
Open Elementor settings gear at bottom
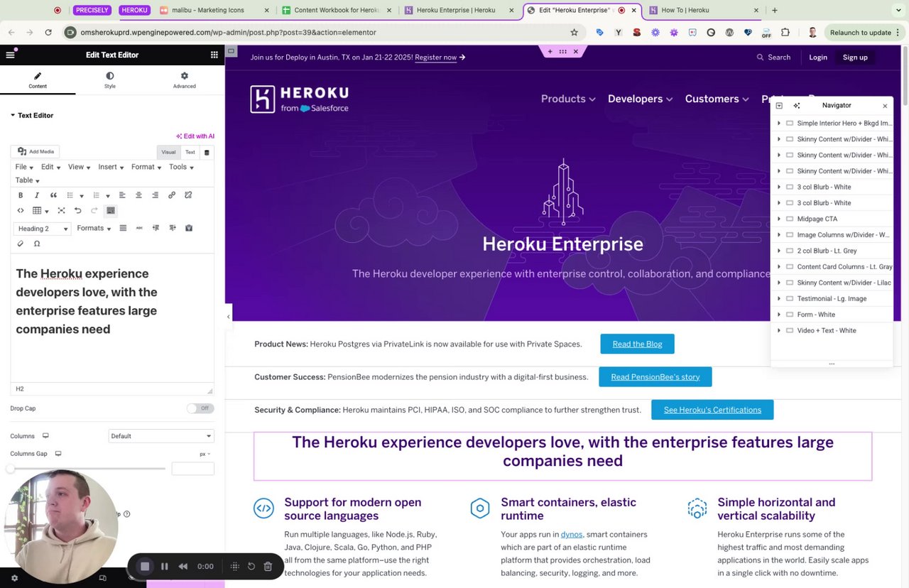point(14,578)
